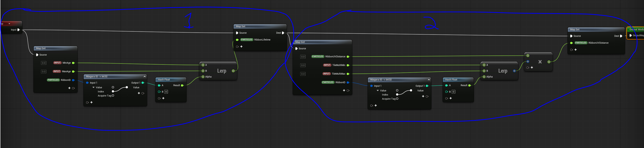Click the MaxAge default value field

[44, 72]
